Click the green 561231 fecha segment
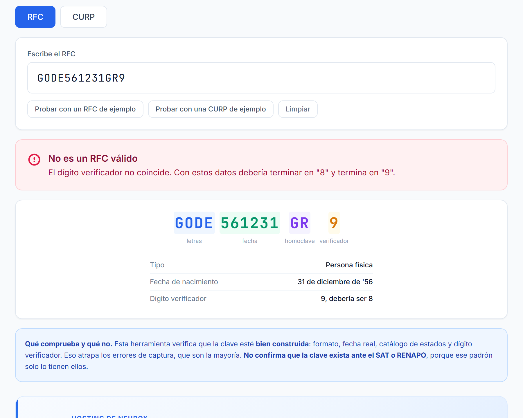The height and width of the screenshot is (418, 532). (x=250, y=223)
